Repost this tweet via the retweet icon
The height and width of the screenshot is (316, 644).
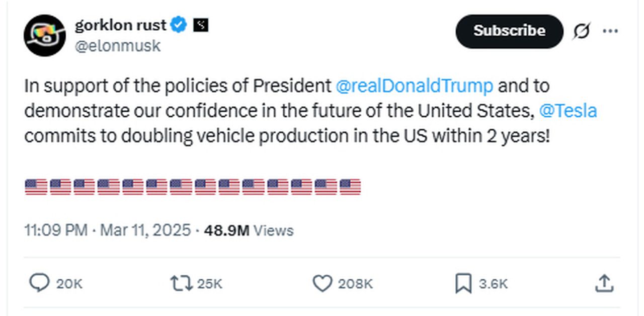pos(181,283)
